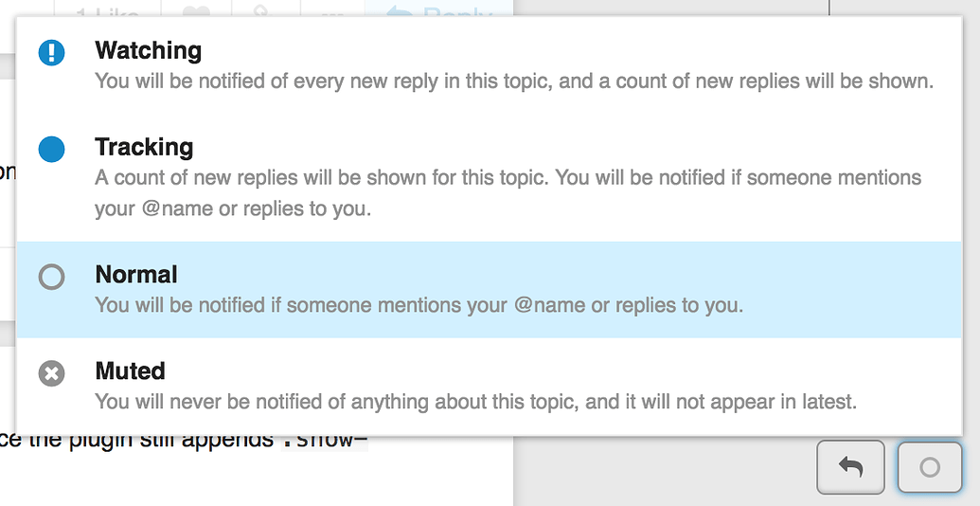980x506 pixels.
Task: Select the highlighted Normal option
Action: 136,275
